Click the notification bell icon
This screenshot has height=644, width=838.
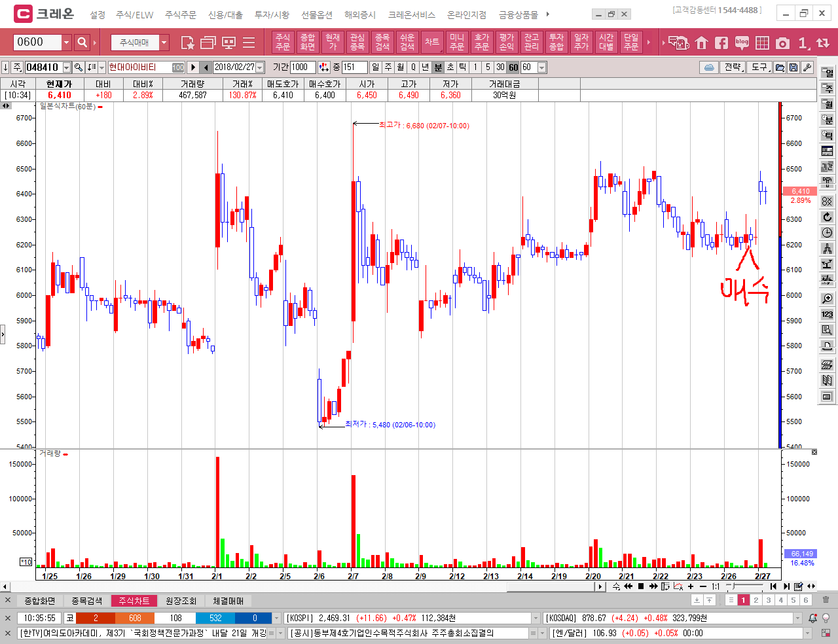812,618
